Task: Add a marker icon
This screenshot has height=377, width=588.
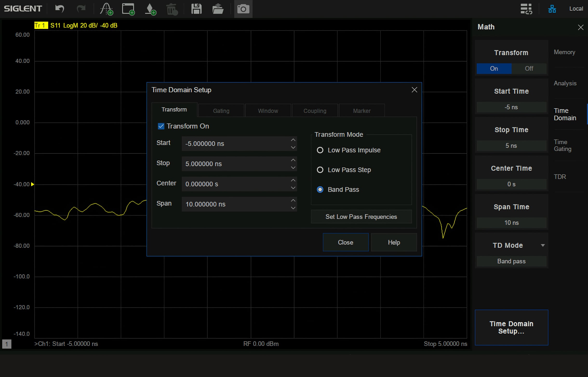Action: [x=150, y=9]
